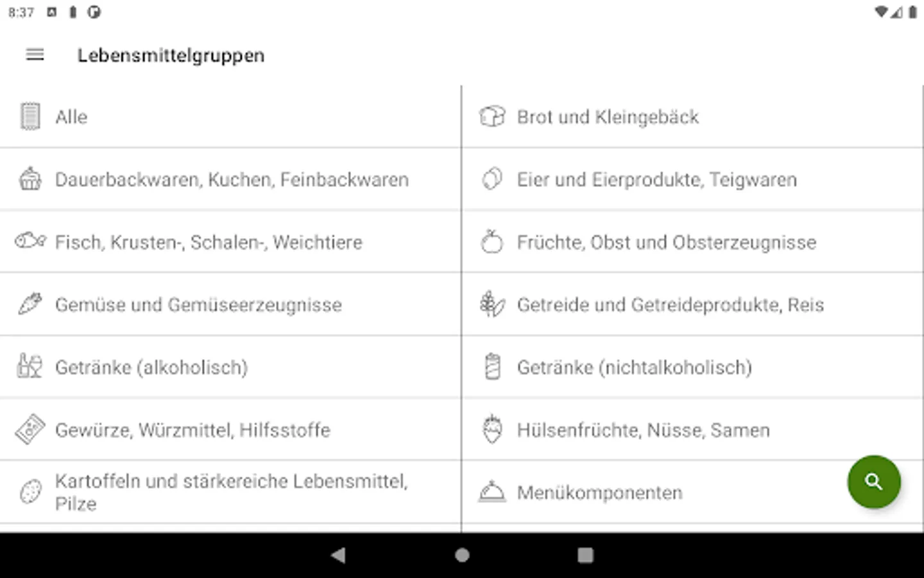This screenshot has height=578, width=924.
Task: Select the Alle food group
Action: pos(230,117)
